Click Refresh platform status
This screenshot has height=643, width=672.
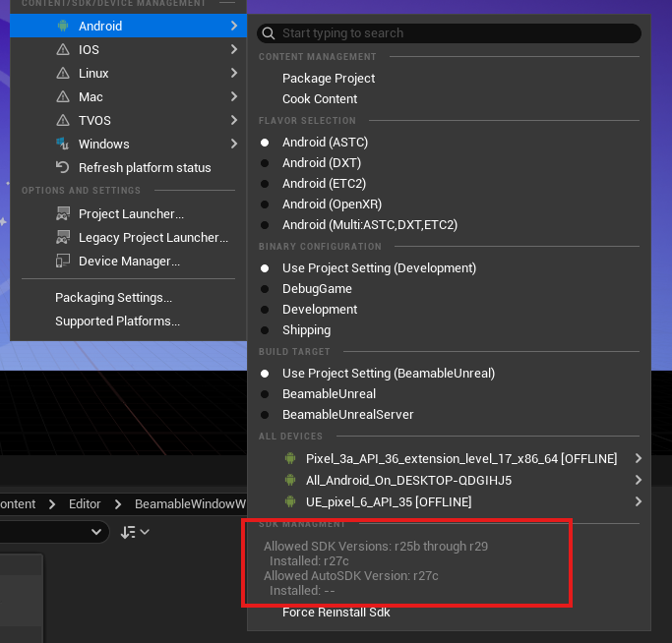[x=145, y=168]
